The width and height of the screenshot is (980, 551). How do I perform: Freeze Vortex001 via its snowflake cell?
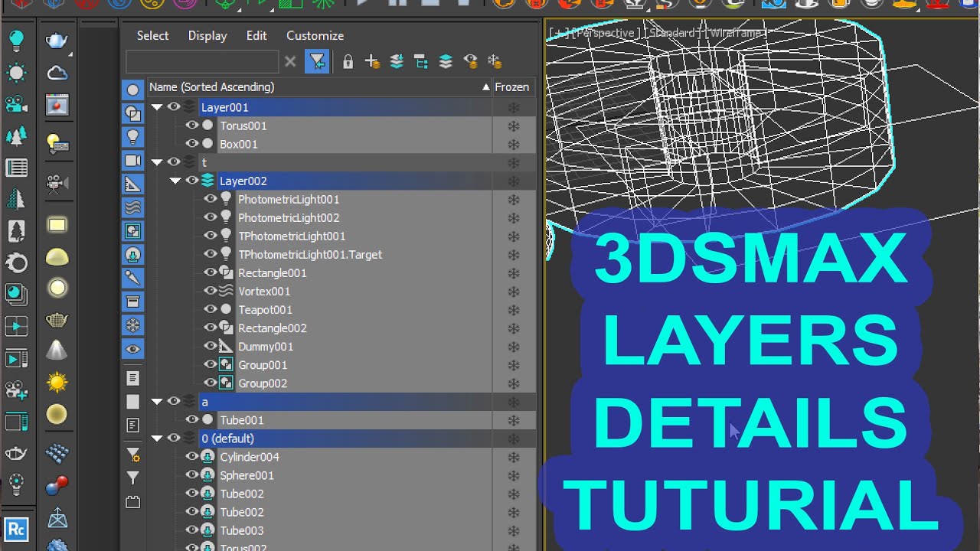coord(514,291)
